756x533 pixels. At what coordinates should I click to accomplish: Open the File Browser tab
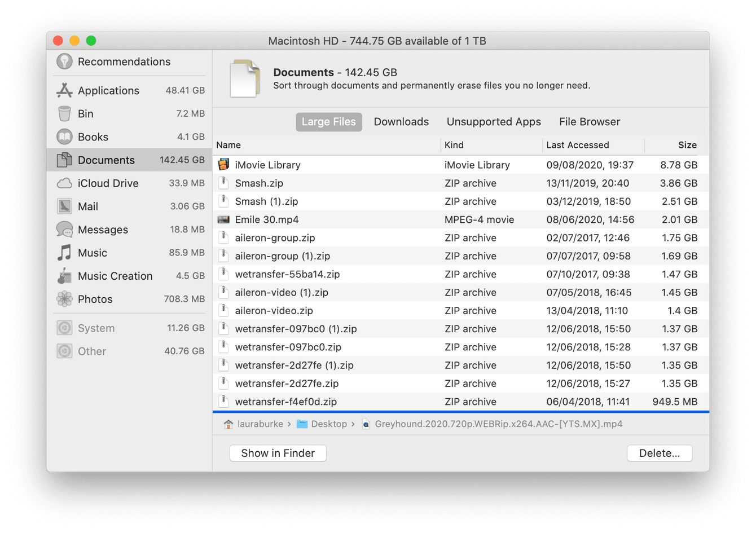(589, 122)
